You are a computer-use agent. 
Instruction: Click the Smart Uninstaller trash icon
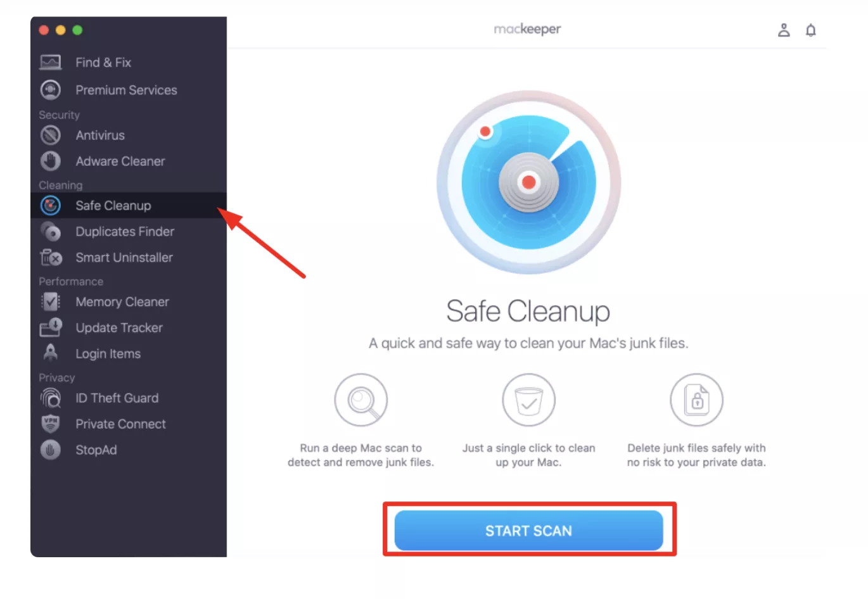pos(51,257)
